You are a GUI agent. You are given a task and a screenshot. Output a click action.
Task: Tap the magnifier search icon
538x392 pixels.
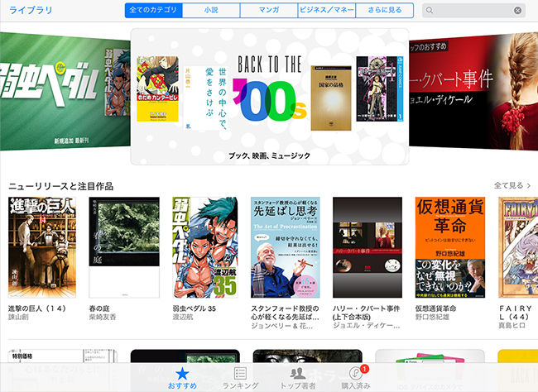pos(430,11)
